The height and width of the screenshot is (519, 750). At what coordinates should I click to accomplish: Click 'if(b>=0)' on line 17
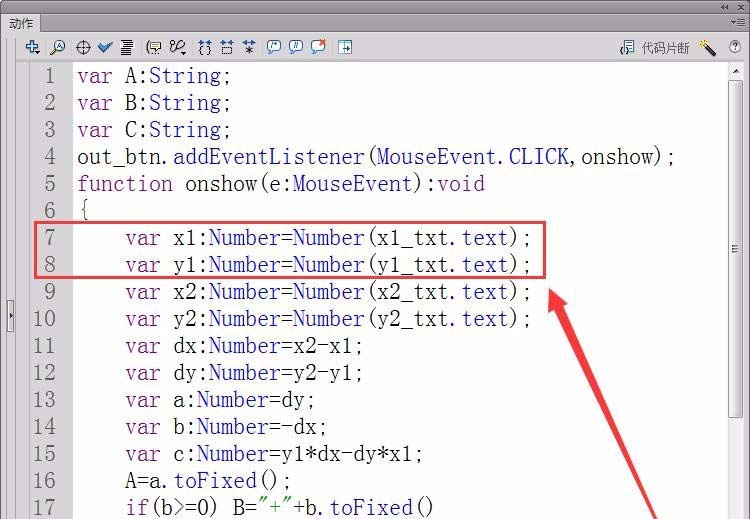coord(173,508)
